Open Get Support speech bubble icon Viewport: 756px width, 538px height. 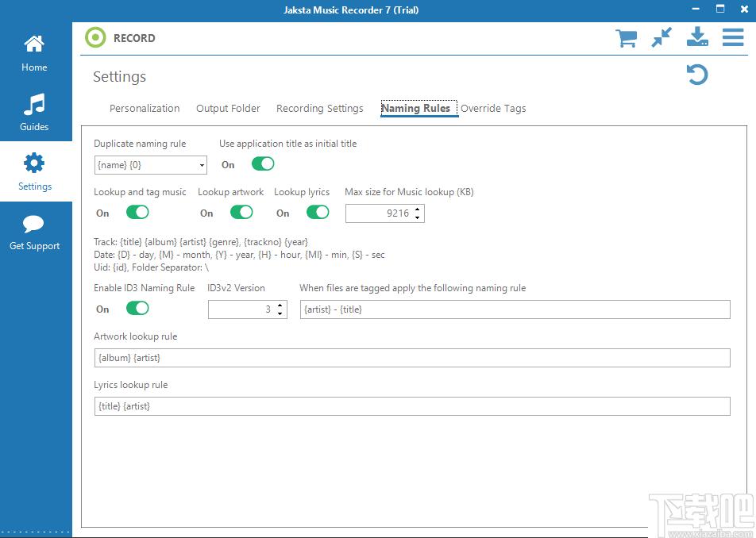33,224
